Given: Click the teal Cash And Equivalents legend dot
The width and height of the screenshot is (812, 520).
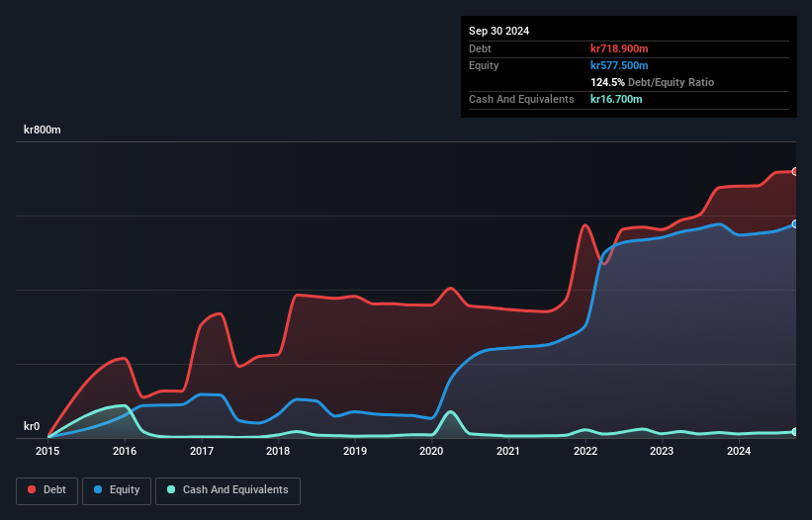Looking at the screenshot, I should point(171,489).
